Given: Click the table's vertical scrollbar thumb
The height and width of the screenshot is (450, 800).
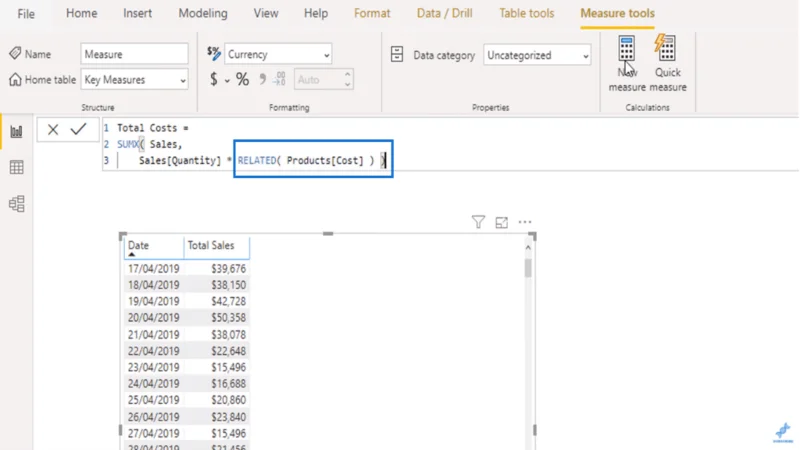Looking at the screenshot, I should click(528, 268).
